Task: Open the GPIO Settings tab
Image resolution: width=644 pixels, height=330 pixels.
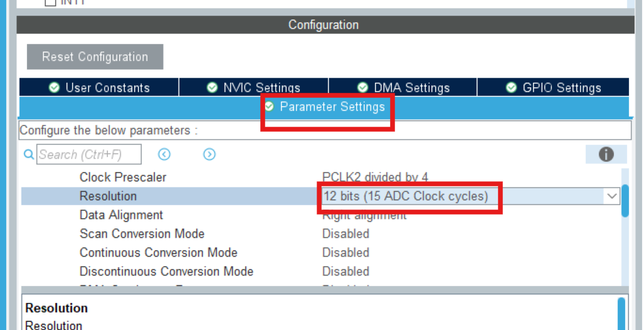Action: tap(553, 88)
